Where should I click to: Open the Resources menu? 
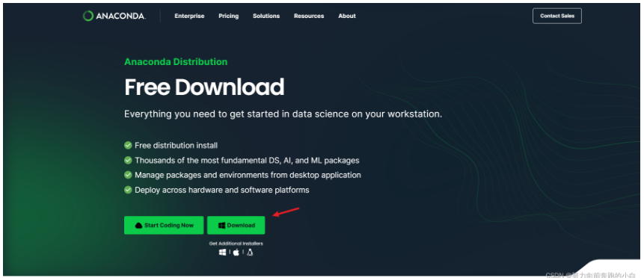click(x=309, y=16)
